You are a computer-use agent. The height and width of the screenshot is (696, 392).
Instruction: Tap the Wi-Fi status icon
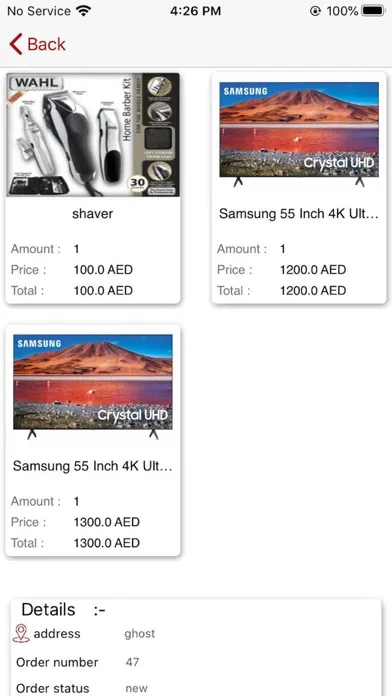[x=83, y=11]
